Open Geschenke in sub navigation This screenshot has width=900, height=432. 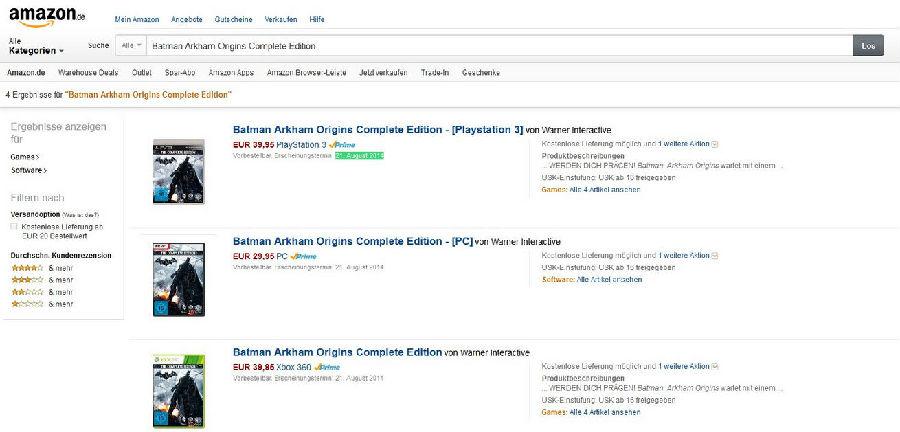[480, 73]
